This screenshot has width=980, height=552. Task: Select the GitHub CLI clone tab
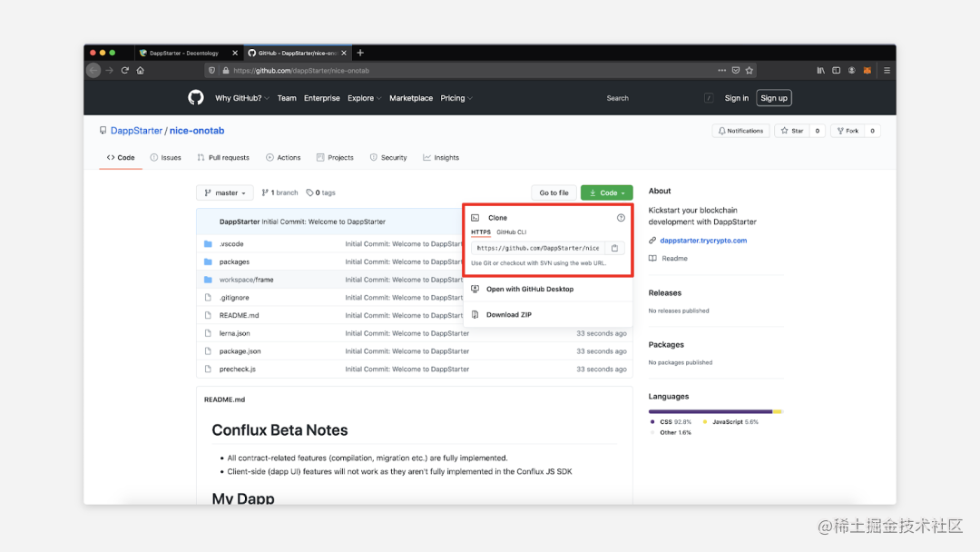pyautogui.click(x=511, y=232)
